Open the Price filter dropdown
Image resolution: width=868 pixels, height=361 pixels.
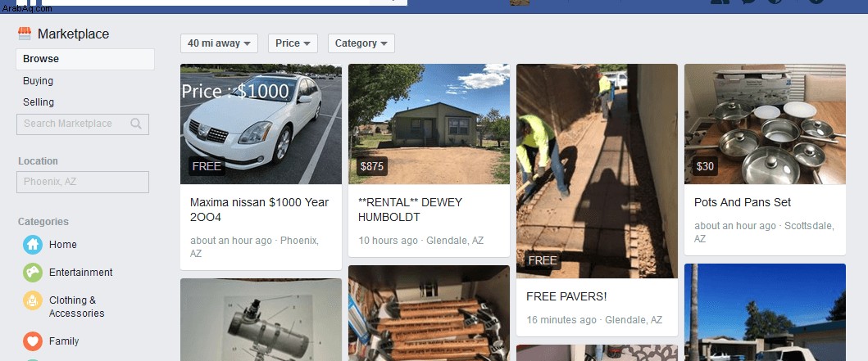(293, 43)
